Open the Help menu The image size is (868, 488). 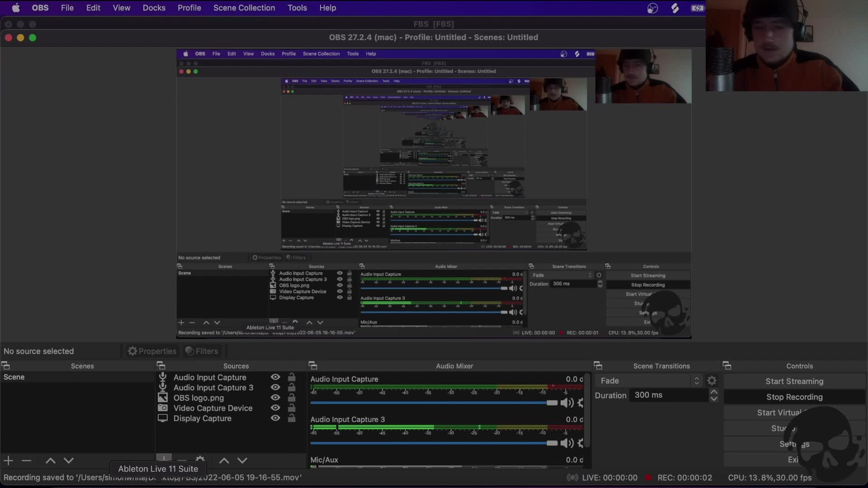point(328,8)
